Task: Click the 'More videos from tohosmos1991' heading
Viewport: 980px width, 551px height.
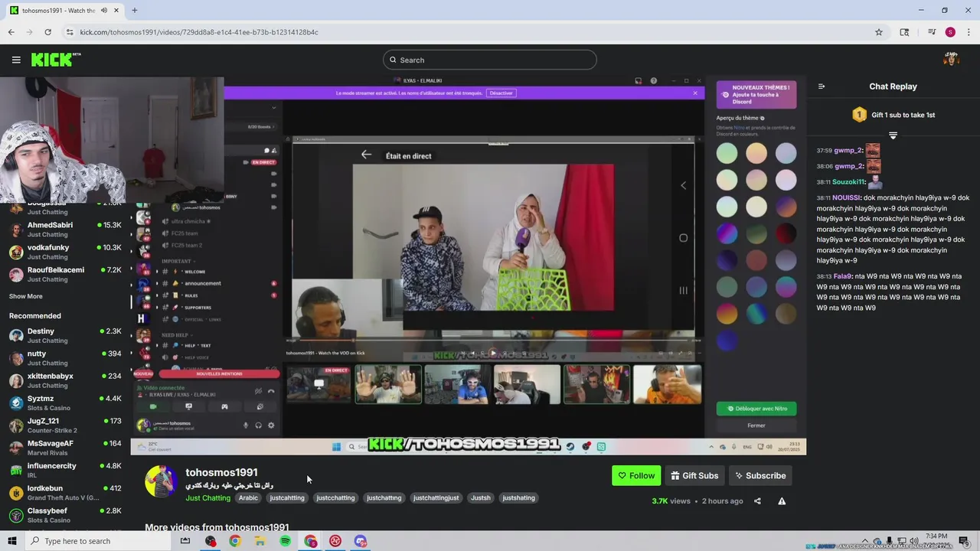Action: (217, 527)
